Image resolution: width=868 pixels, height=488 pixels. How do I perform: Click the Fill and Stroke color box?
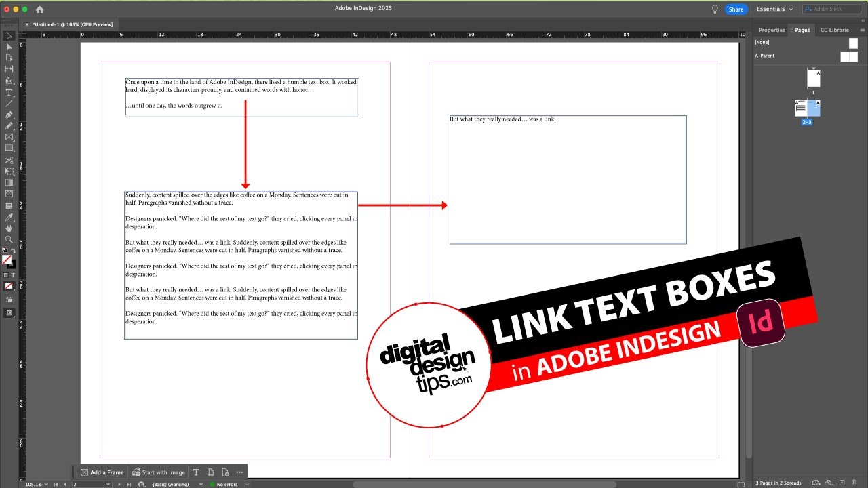[x=7, y=260]
